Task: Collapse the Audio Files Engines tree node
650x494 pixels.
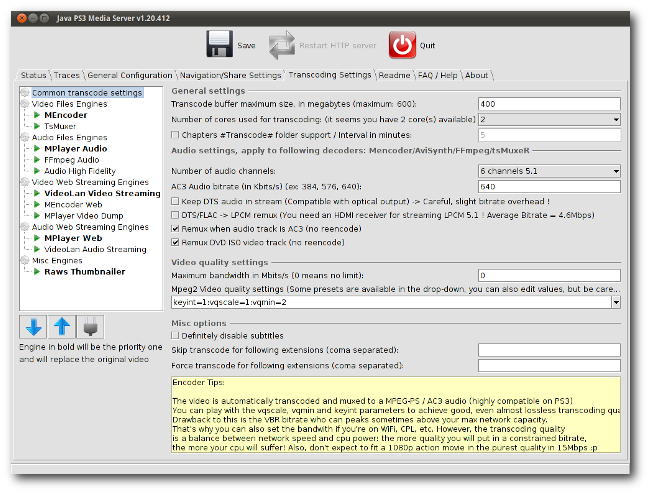Action: pos(25,137)
